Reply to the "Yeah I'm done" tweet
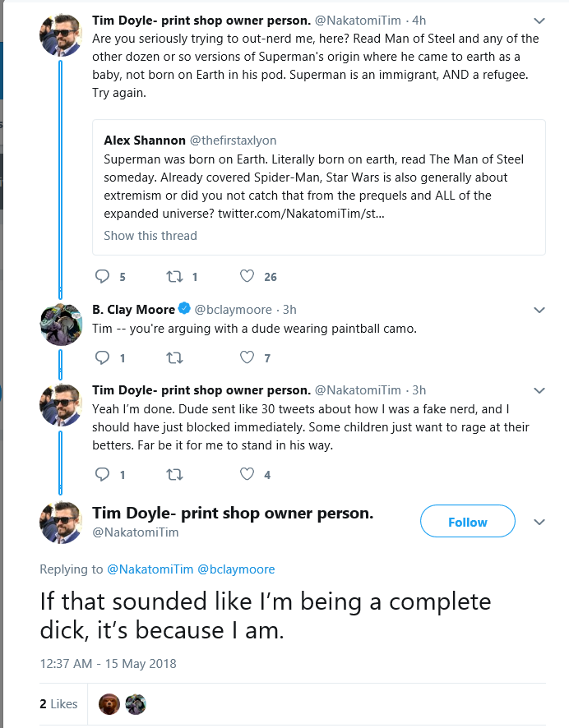 tap(102, 474)
